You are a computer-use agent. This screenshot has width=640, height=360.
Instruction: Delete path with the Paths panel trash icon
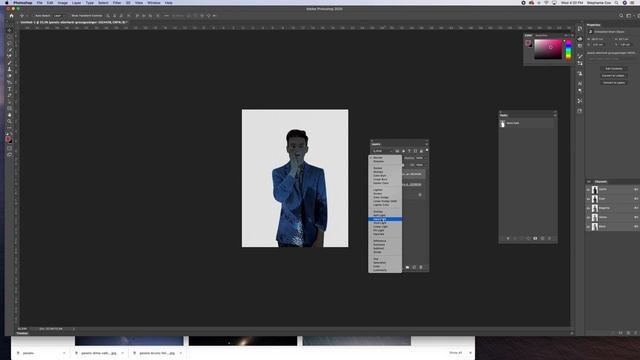[549, 238]
